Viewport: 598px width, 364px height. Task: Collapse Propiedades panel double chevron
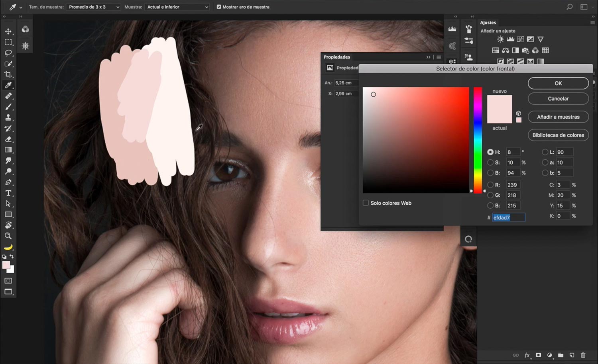point(429,57)
